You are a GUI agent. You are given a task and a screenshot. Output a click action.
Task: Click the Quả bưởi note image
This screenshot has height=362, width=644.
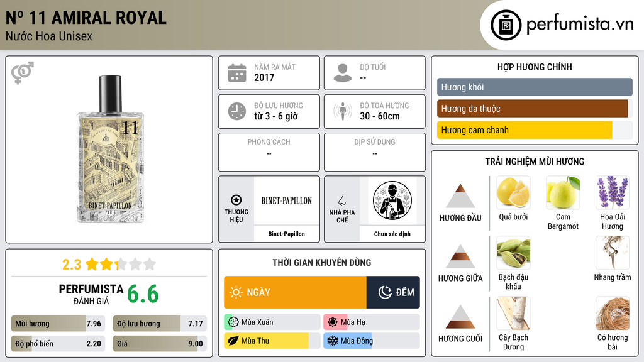coord(513,192)
